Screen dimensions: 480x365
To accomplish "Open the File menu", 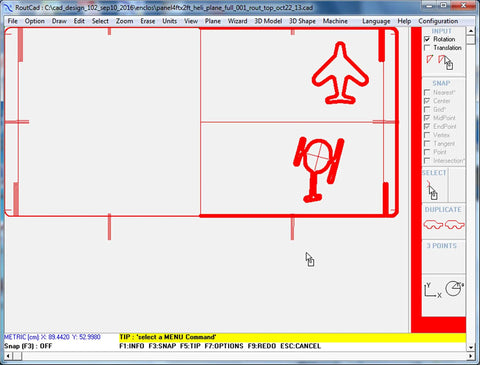I will point(13,21).
